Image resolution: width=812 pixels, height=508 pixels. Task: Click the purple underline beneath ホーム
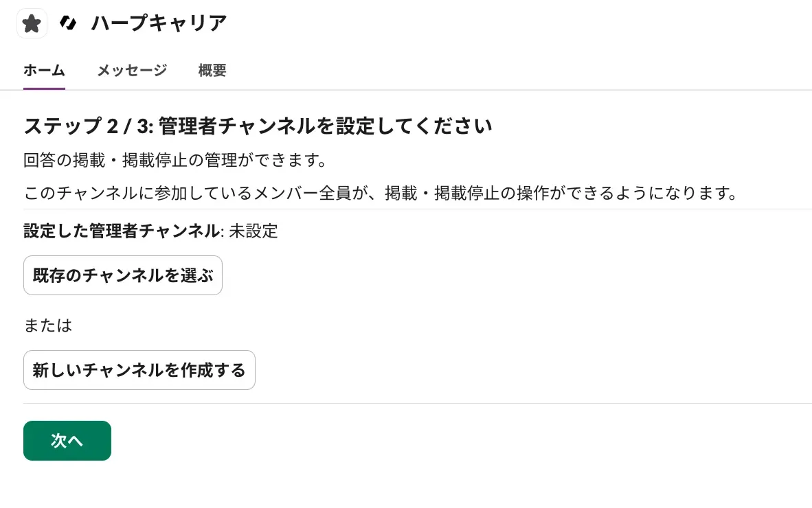point(44,89)
